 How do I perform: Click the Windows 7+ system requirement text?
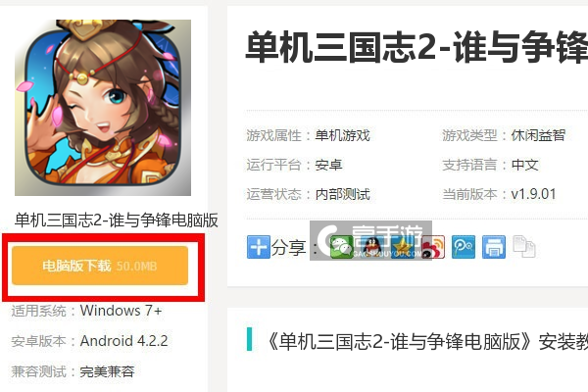(x=122, y=311)
